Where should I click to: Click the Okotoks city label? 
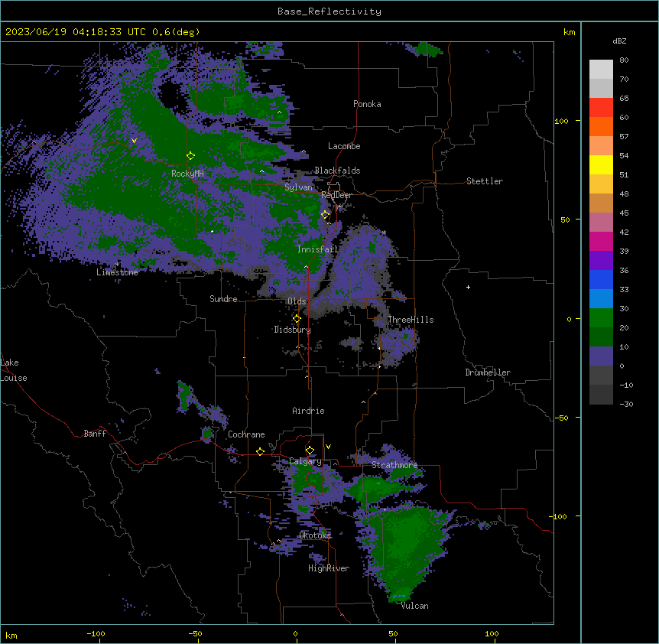click(315, 535)
